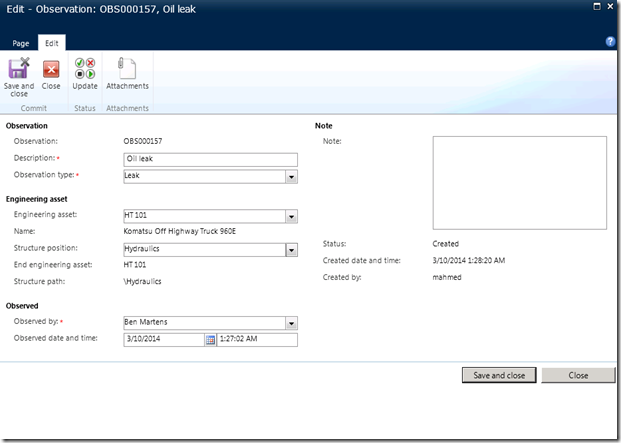This screenshot has height=443, width=621.
Task: Click the Ben Martens combo box
Action: pos(210,323)
